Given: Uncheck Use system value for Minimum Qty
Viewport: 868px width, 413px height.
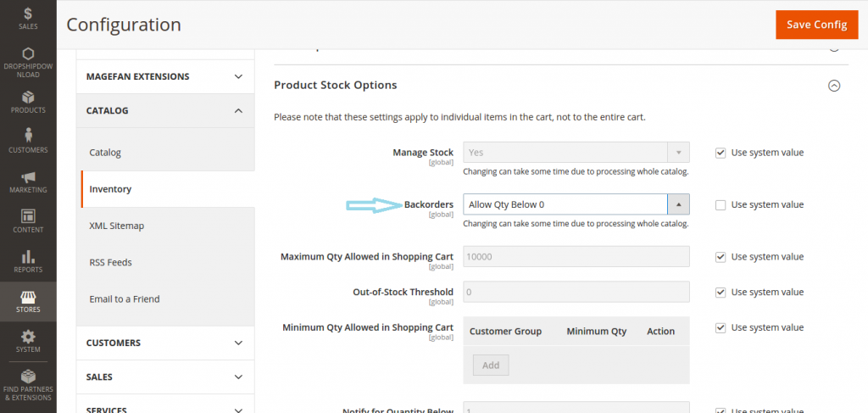Looking at the screenshot, I should (x=721, y=327).
